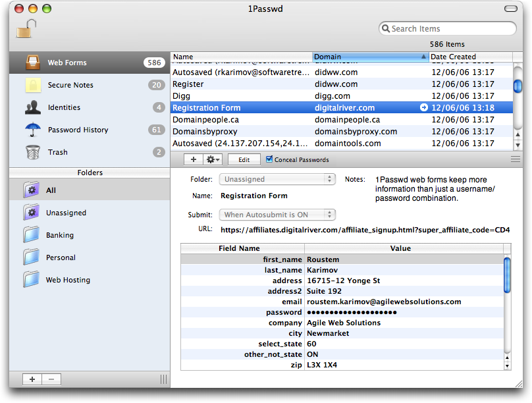532x403 pixels.
Task: Open the gear action menu
Action: tap(213, 159)
